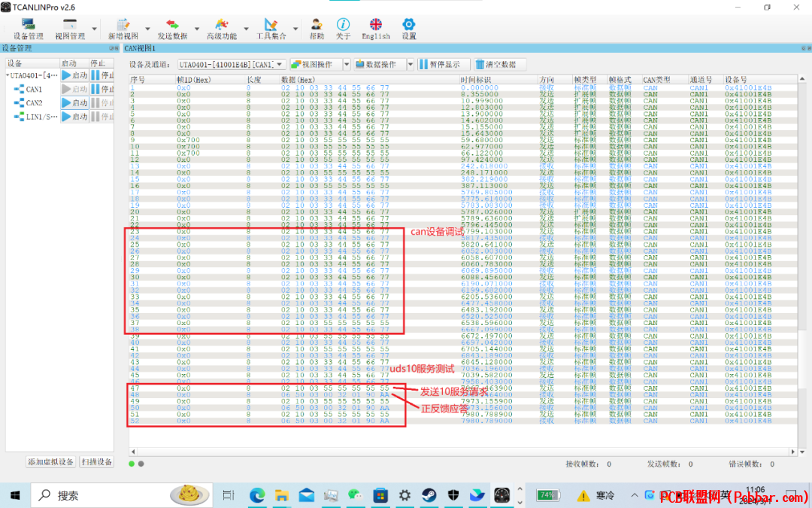Screen dimensions: 812x508
Task: Select row 9 frame ID 0x700 cell
Action: point(188,140)
